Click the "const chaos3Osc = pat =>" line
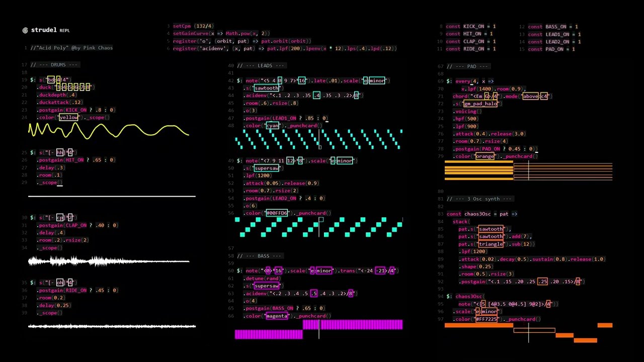The height and width of the screenshot is (362, 644). [x=482, y=214]
